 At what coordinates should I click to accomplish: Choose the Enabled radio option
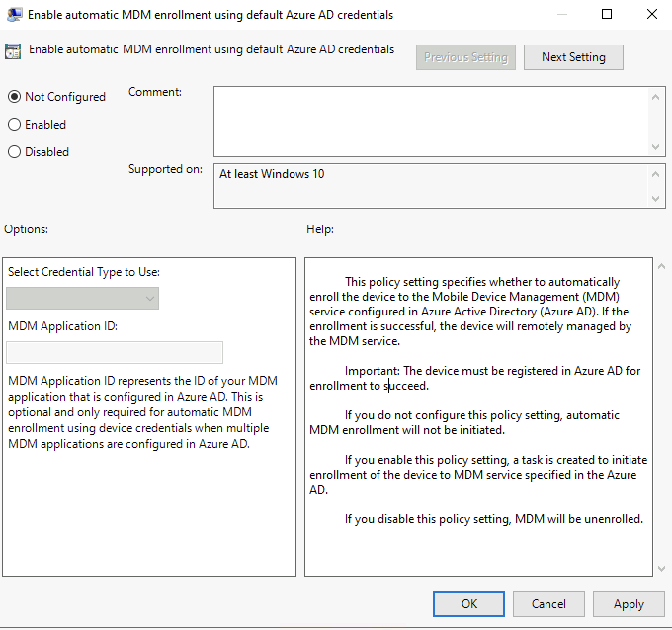[x=15, y=125]
